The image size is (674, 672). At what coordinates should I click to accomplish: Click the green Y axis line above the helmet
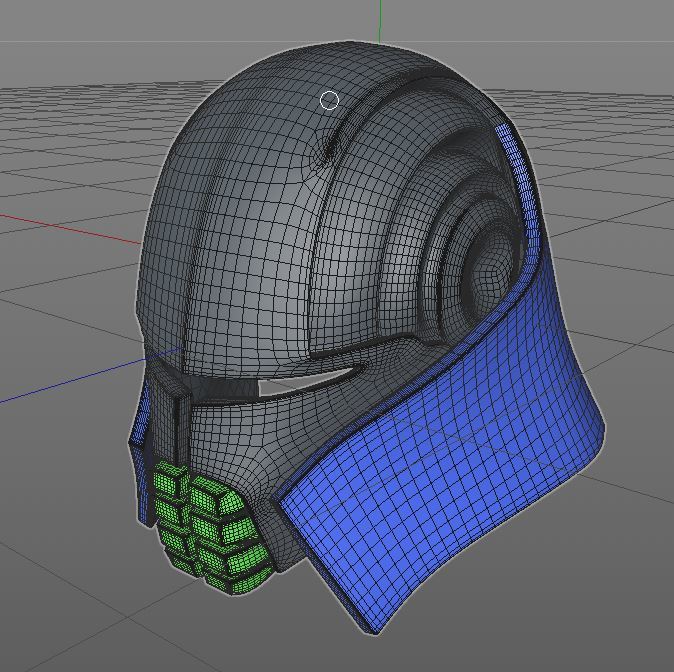point(381,20)
